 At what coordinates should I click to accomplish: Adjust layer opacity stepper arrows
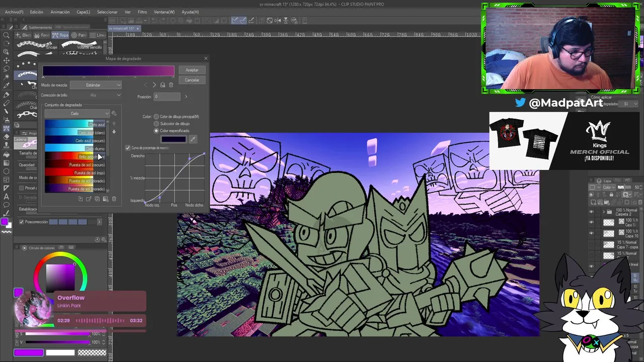pyautogui.click(x=642, y=188)
